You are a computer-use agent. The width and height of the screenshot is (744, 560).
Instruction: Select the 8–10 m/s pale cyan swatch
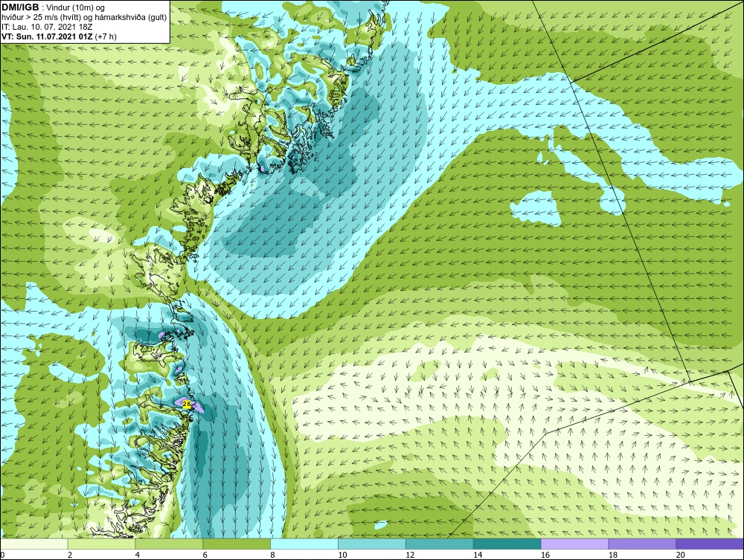(304, 544)
